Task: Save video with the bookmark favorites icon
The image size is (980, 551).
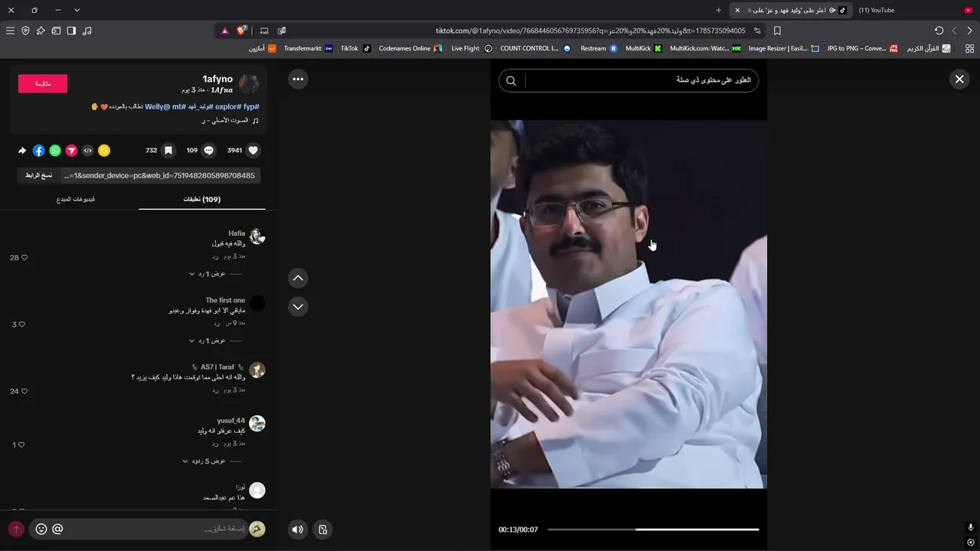Action: click(x=168, y=151)
